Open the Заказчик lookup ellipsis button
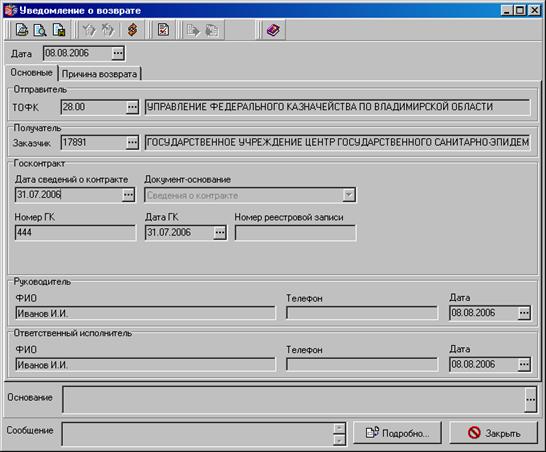Screen dimensions: 546x452 [132, 142]
